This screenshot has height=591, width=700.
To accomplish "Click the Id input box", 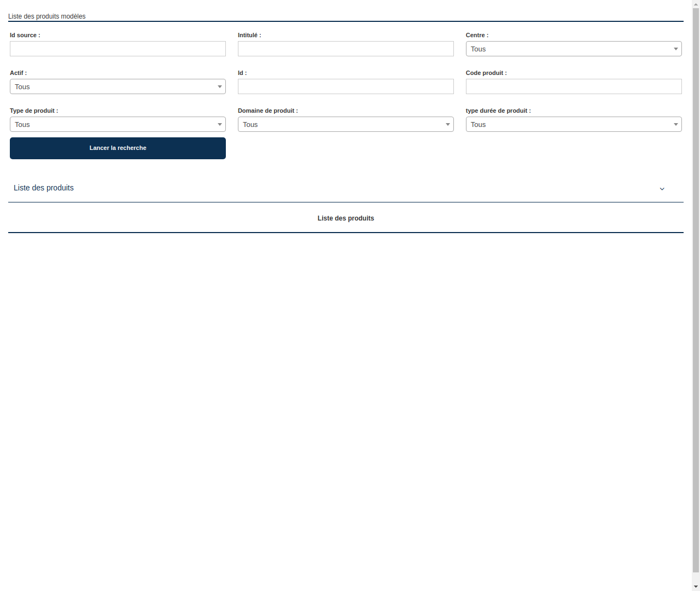I will click(346, 86).
